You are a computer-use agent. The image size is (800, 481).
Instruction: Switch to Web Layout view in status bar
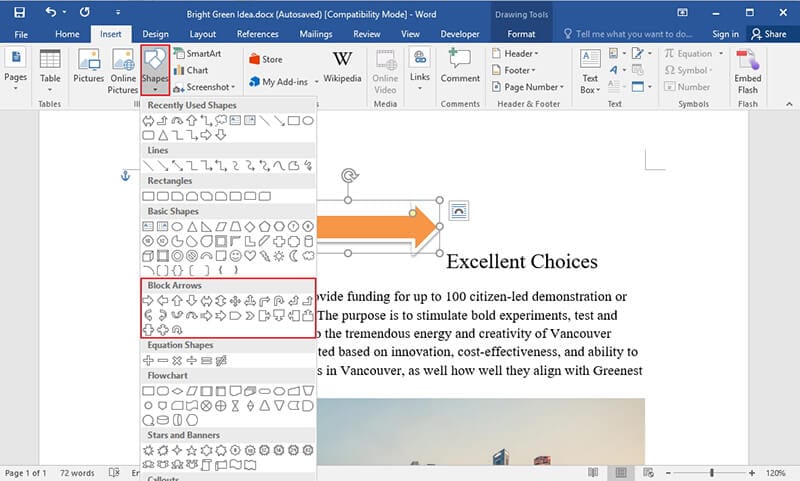tap(649, 472)
